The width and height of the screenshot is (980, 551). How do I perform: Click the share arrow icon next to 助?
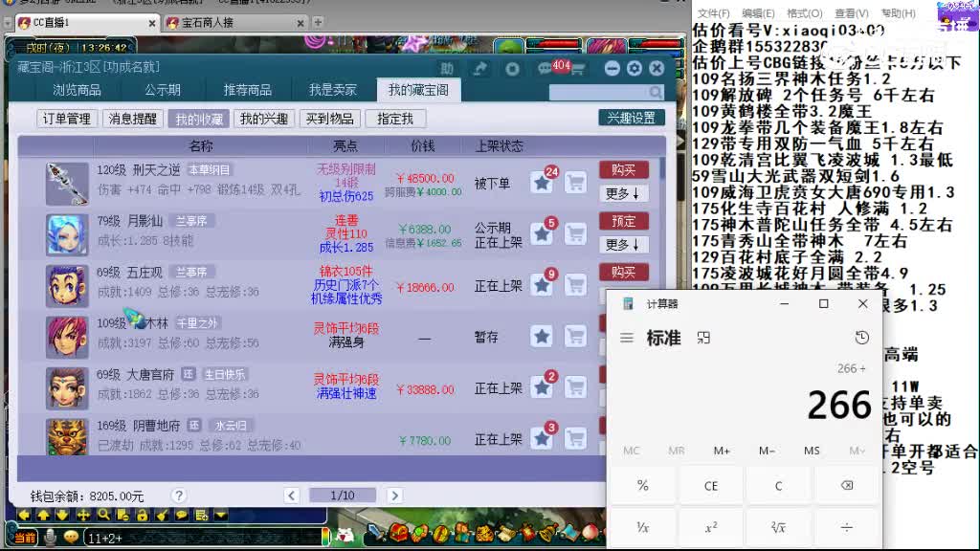(479, 68)
